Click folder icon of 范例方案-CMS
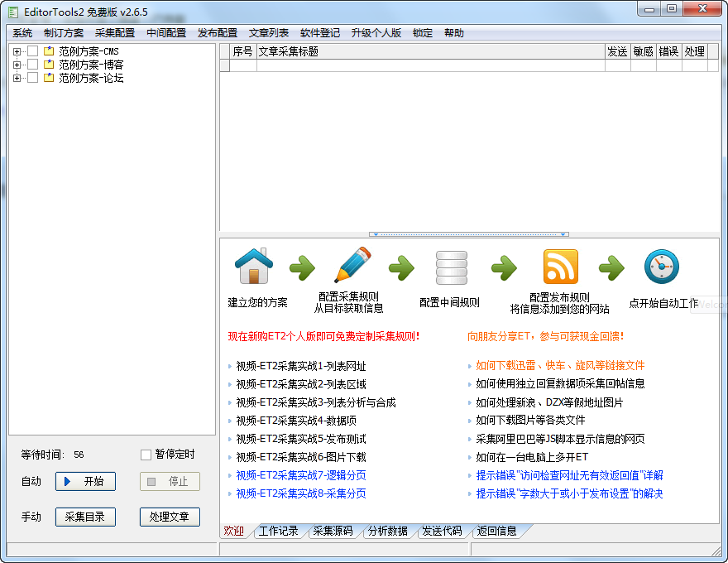The width and height of the screenshot is (728, 563). coord(49,51)
